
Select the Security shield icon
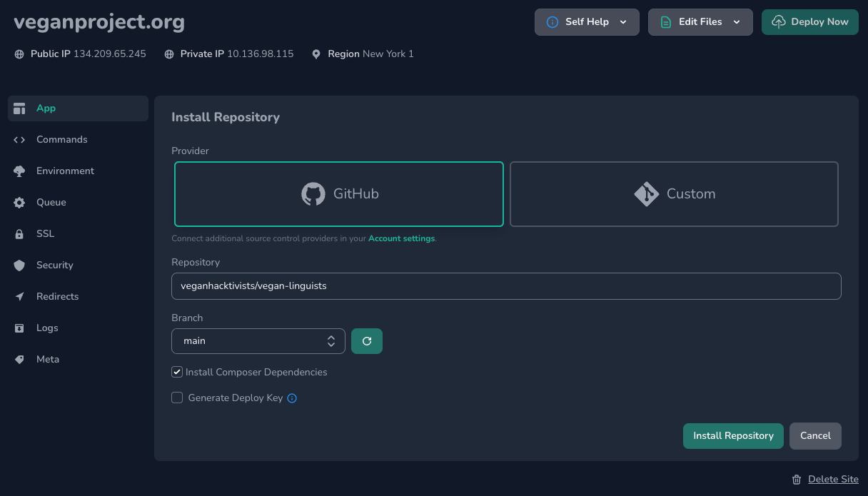point(19,265)
